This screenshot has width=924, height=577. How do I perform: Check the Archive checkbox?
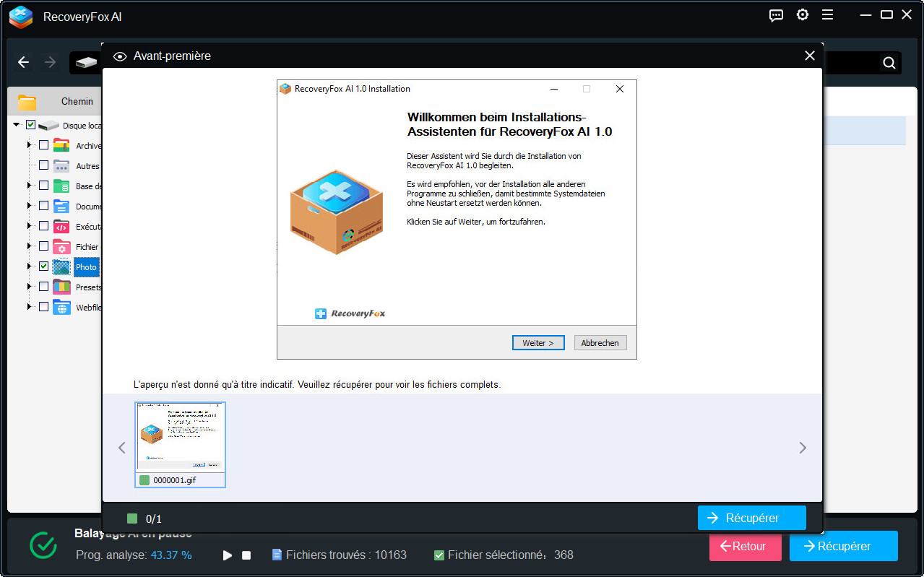tap(43, 145)
